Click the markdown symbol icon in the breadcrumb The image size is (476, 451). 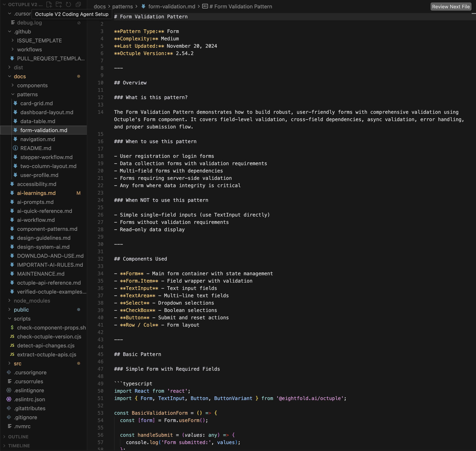205,7
